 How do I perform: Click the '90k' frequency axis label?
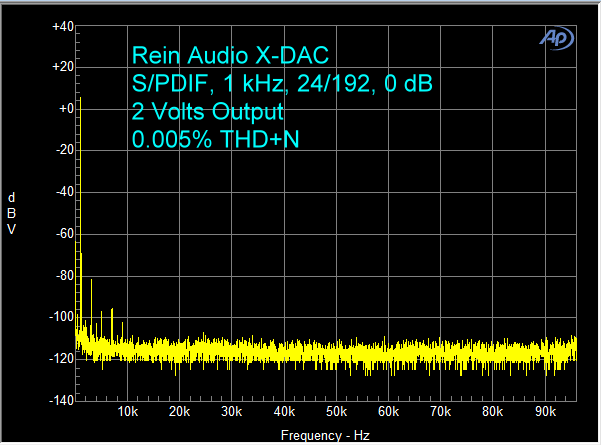[x=545, y=412]
